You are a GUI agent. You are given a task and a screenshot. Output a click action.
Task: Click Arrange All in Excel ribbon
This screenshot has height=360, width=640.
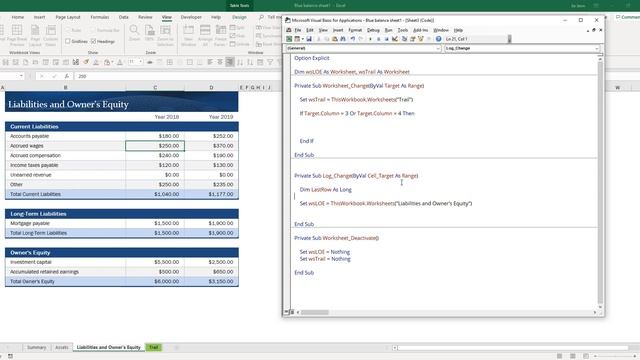tap(205, 36)
